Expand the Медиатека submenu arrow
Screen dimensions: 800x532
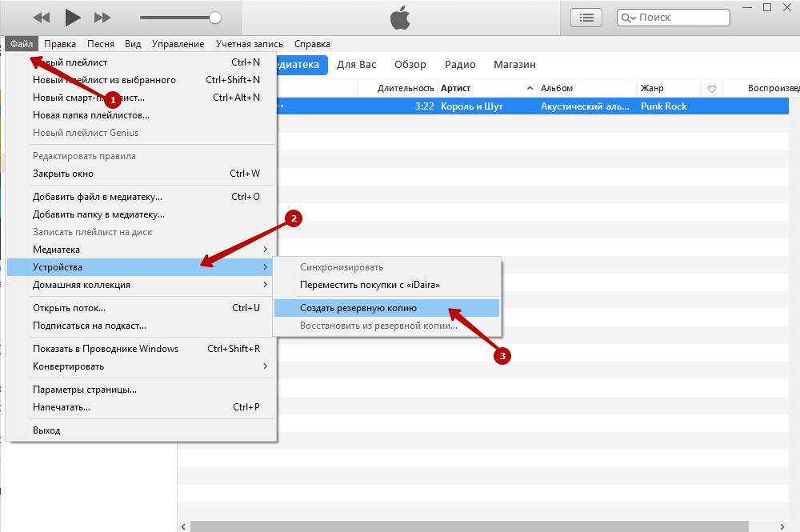265,250
